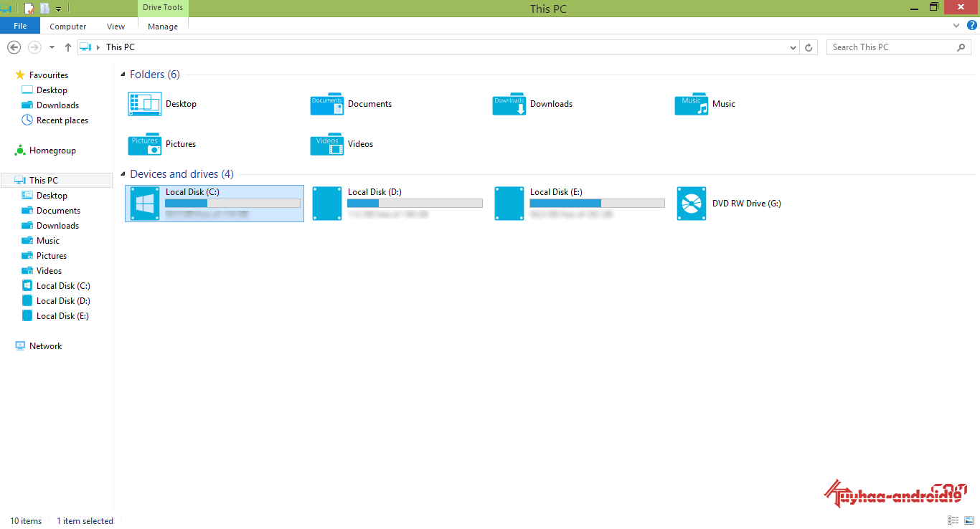
Task: Click the Drive Tools contextual tab header
Action: [163, 8]
